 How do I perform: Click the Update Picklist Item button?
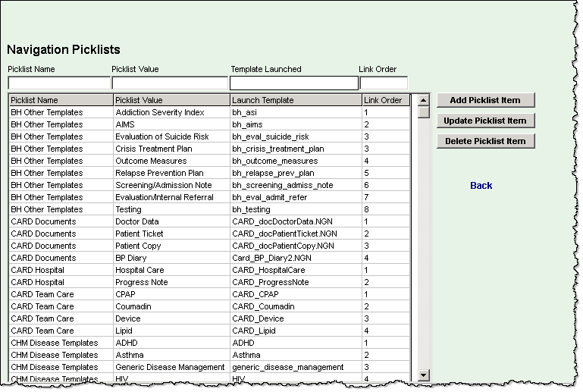[485, 121]
